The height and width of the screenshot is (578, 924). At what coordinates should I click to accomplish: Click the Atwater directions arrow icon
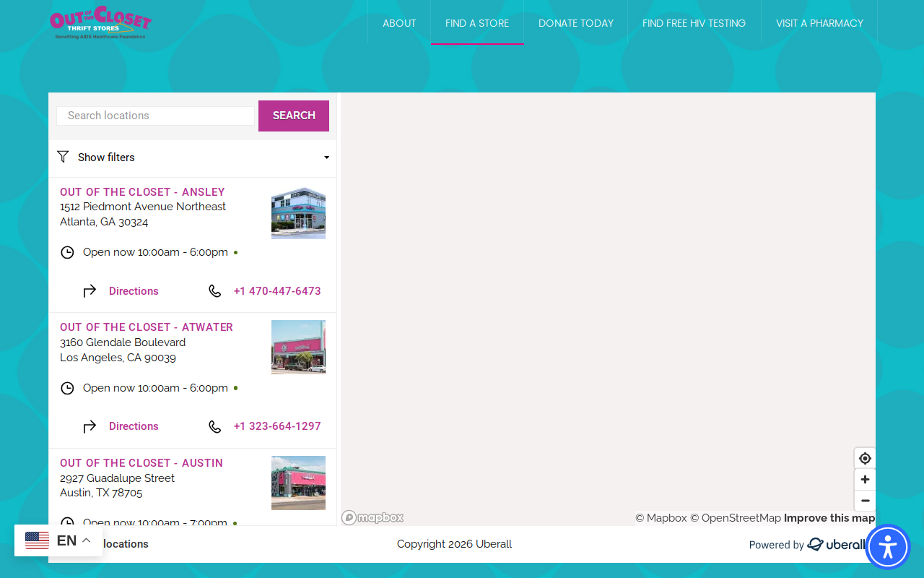click(90, 426)
